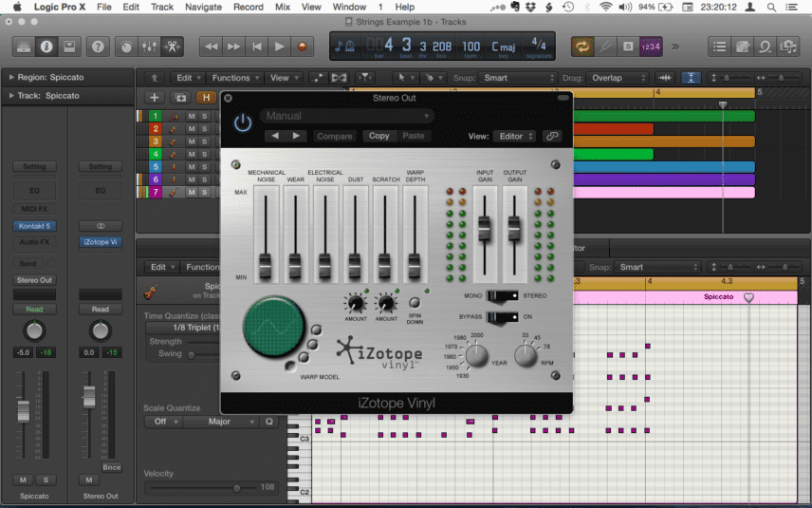Expand the Region: Spiccato disclosure triangle

[11, 77]
